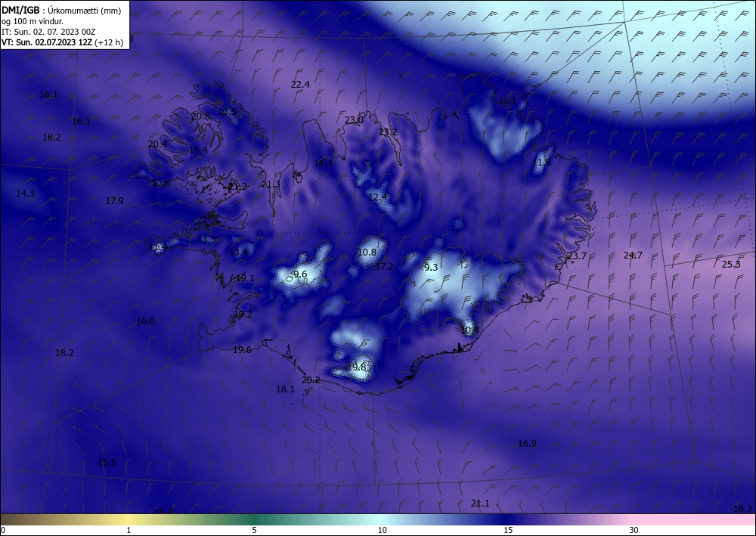Click the 12.4 value label
756x536 pixels.
click(x=377, y=197)
